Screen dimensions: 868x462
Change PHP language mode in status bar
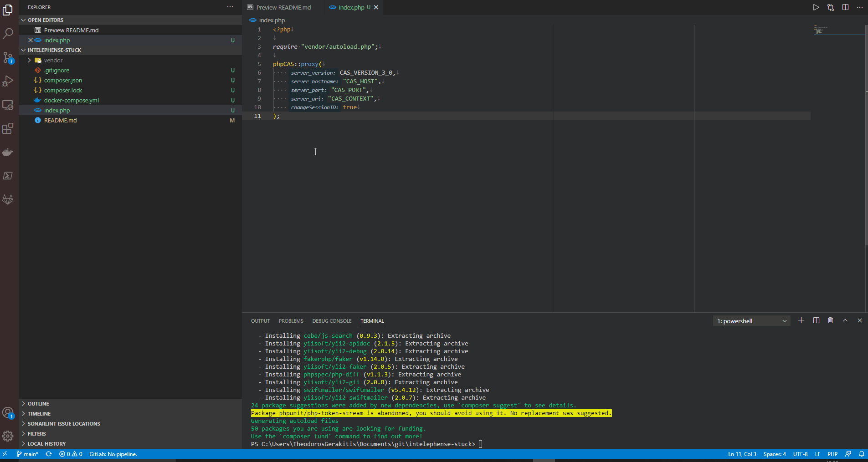(832, 454)
